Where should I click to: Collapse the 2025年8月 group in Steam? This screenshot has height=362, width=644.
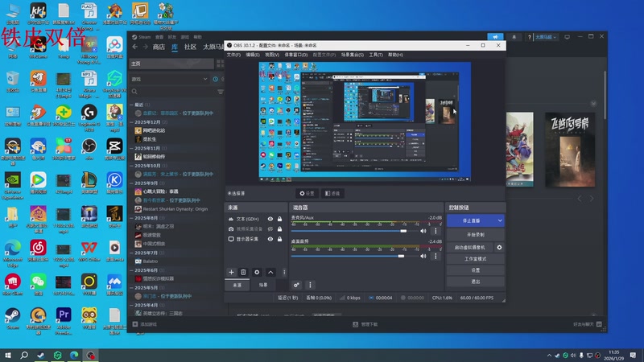(x=131, y=218)
